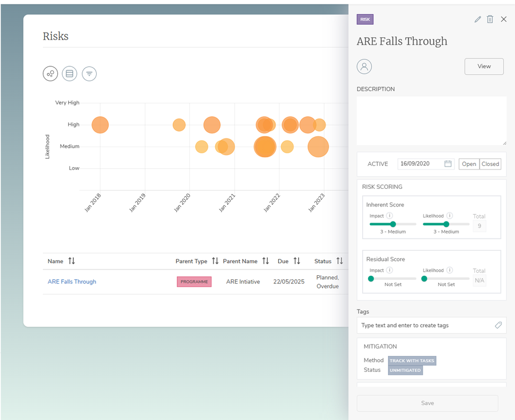515x420 pixels.
Task: Click the bubble chart view icon
Action: (x=50, y=73)
